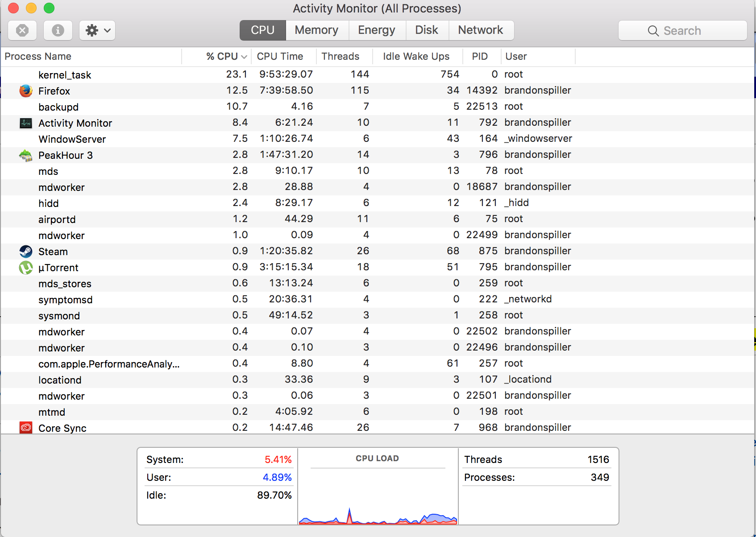756x537 pixels.
Task: Select the airportd process row
Action: [x=378, y=219]
